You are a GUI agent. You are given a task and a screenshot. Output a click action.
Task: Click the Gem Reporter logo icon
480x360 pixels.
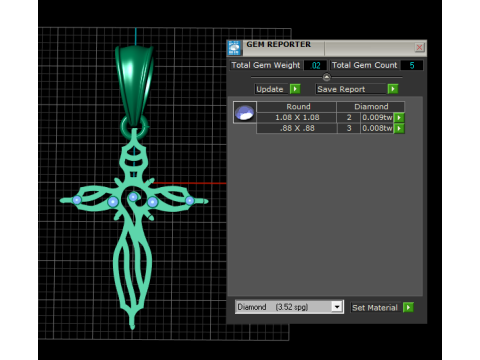234,48
